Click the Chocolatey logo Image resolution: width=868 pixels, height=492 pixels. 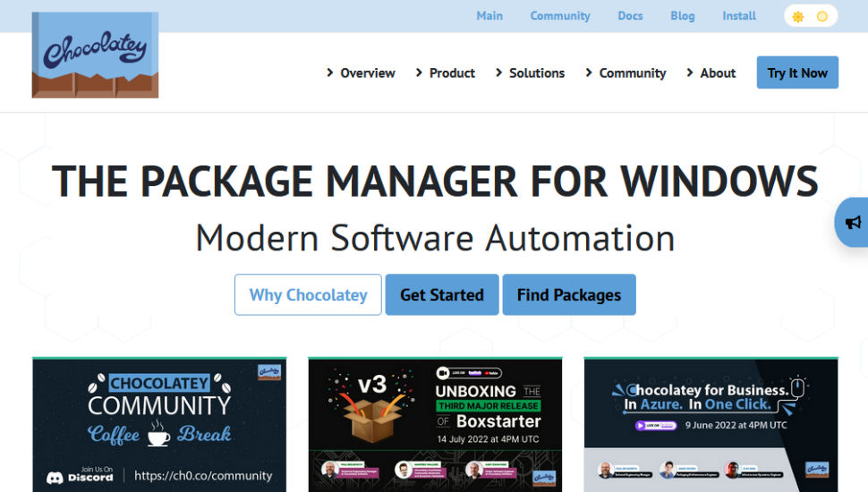point(95,55)
